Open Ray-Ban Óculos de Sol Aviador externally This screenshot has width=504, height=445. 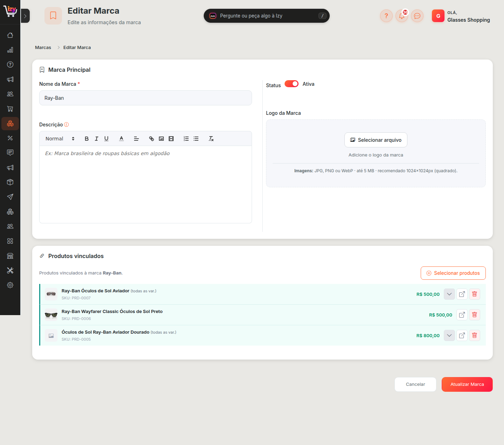pos(462,294)
